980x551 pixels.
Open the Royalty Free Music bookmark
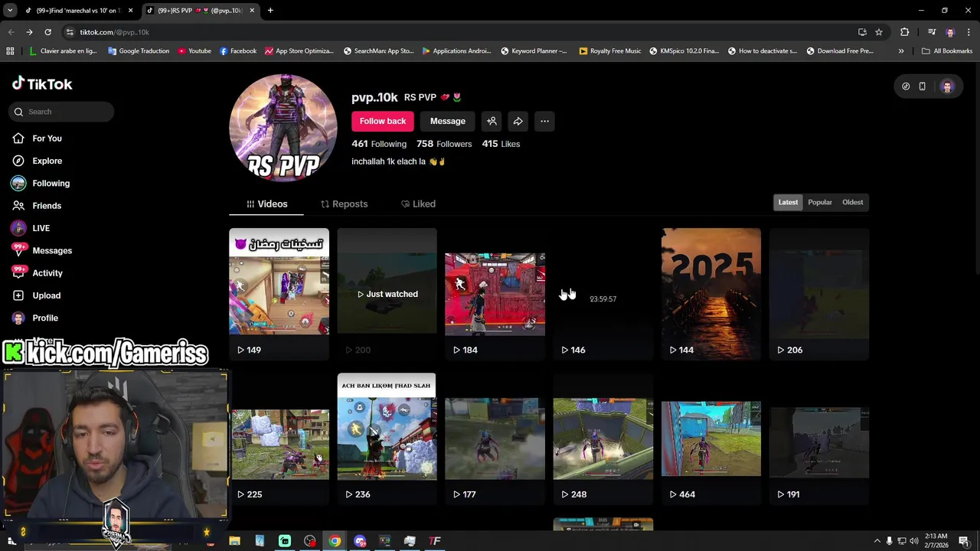pos(610,51)
